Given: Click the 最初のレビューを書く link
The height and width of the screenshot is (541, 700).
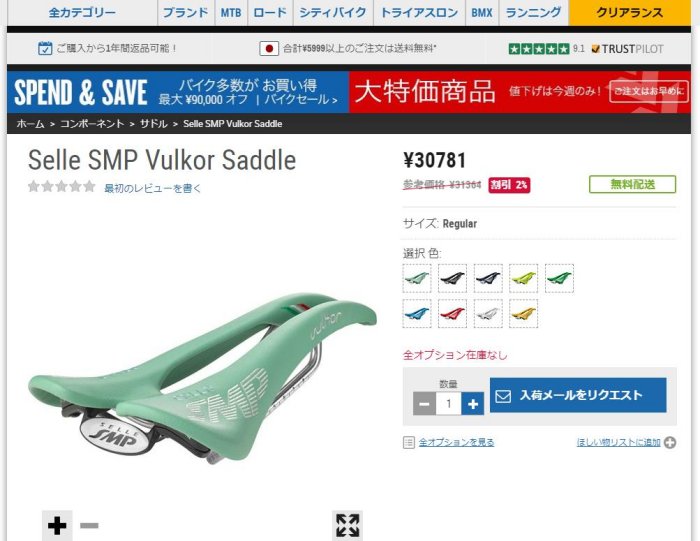Looking at the screenshot, I should (x=153, y=188).
